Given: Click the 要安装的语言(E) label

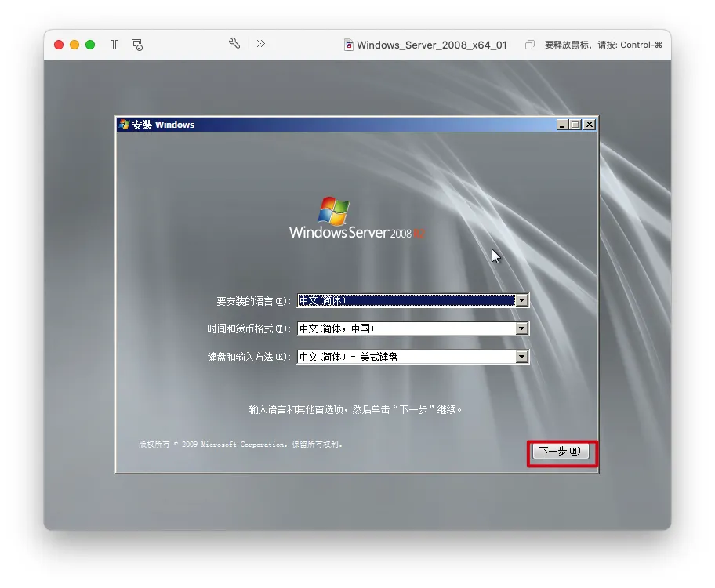Looking at the screenshot, I should point(253,301).
